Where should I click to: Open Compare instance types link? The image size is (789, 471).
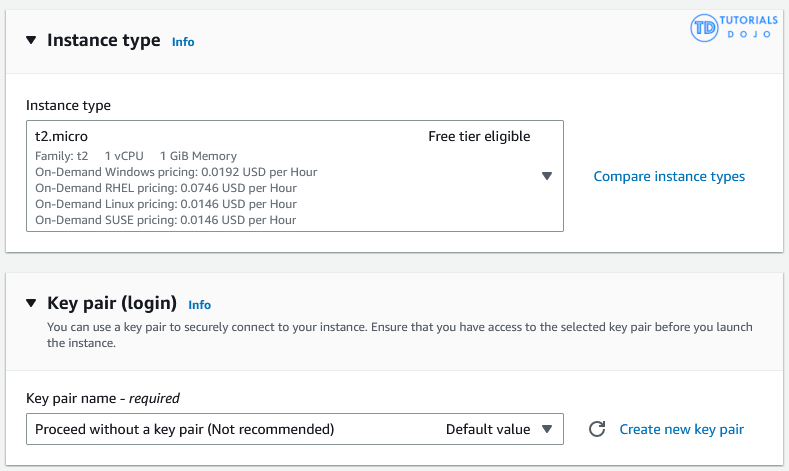pos(669,177)
